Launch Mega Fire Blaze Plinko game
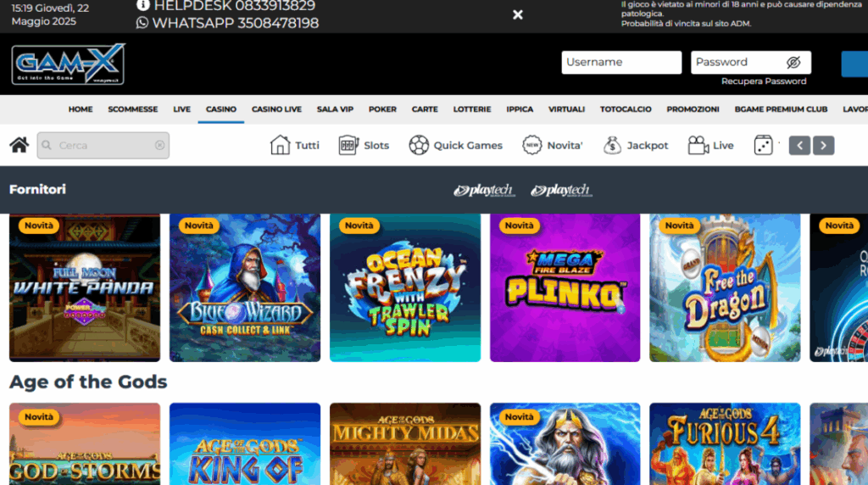The image size is (868, 485). tap(565, 288)
